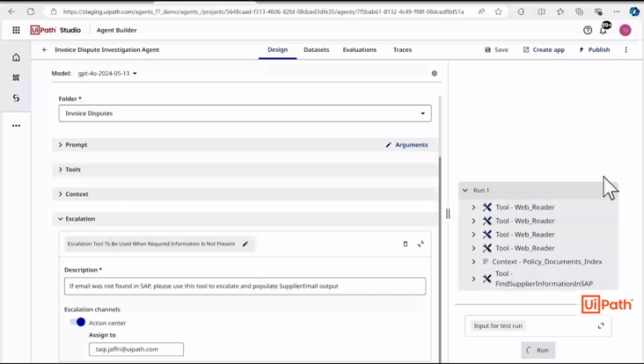Go back from Invoice Dispute Investigation Agent

(x=44, y=49)
